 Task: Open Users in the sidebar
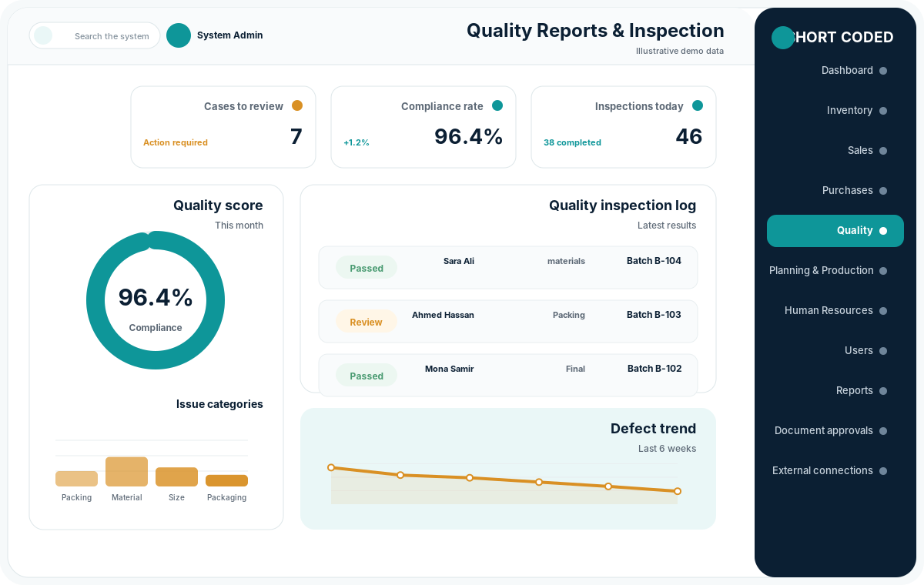pyautogui.click(x=835, y=350)
